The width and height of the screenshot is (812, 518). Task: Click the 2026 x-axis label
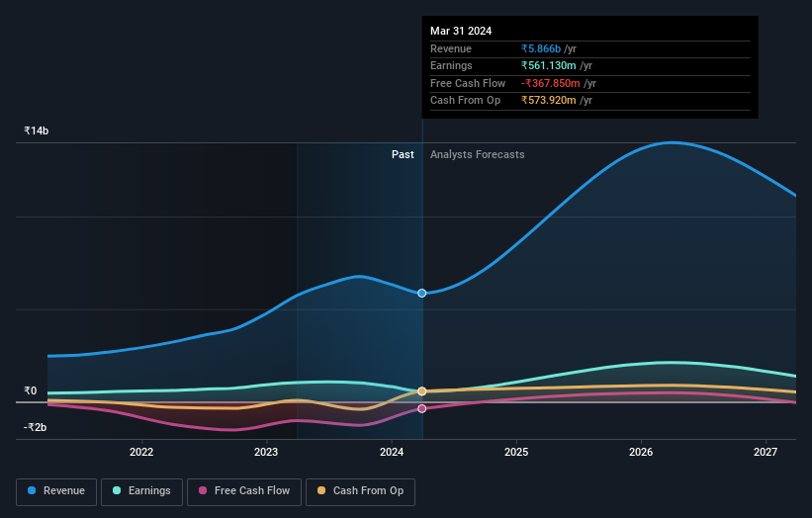tap(641, 453)
